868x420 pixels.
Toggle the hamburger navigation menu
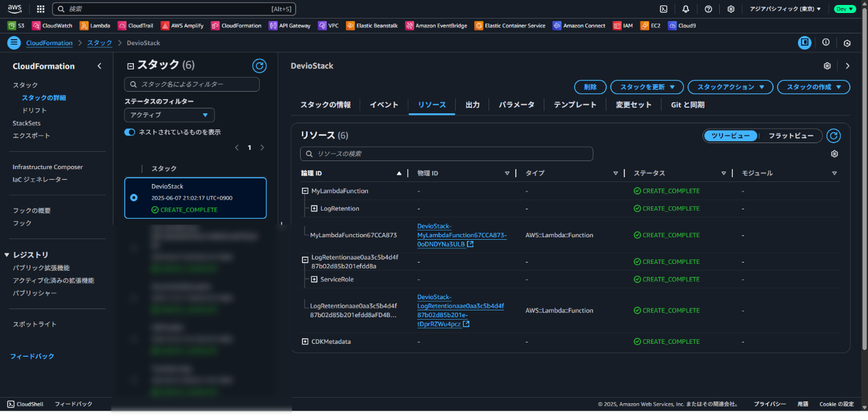coord(14,43)
